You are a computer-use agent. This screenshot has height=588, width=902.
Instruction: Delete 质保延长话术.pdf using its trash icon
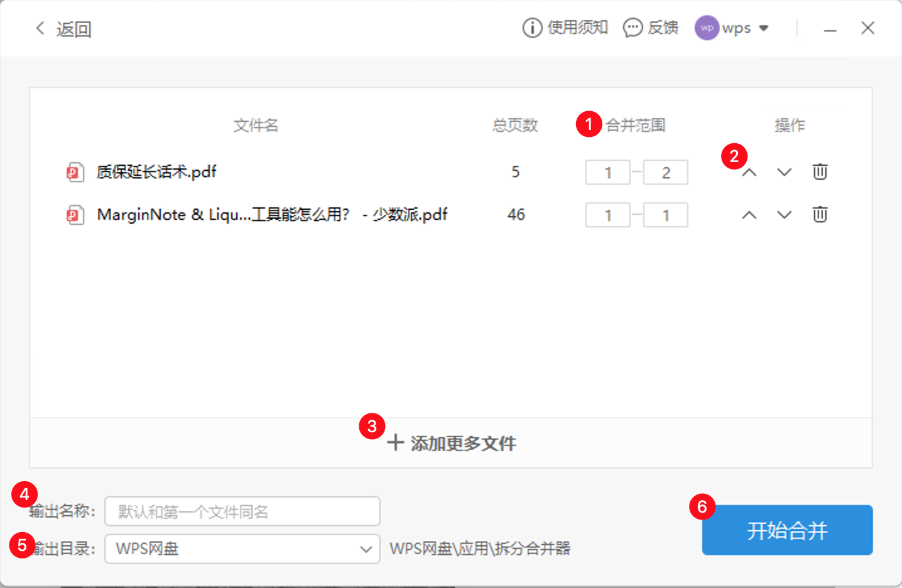pyautogui.click(x=820, y=171)
